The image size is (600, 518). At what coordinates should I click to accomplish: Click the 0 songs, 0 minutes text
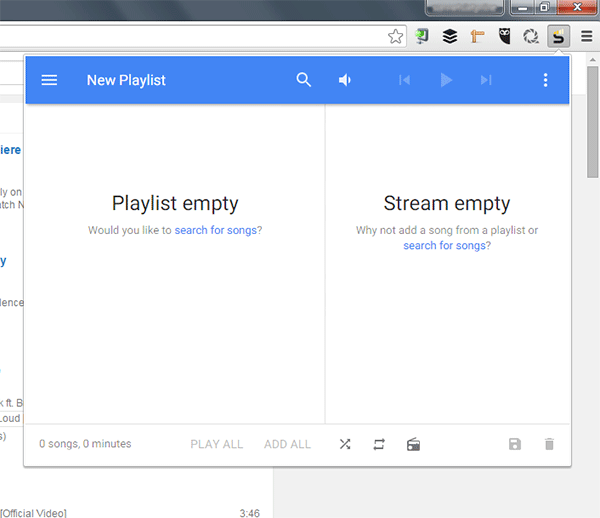[x=85, y=444]
